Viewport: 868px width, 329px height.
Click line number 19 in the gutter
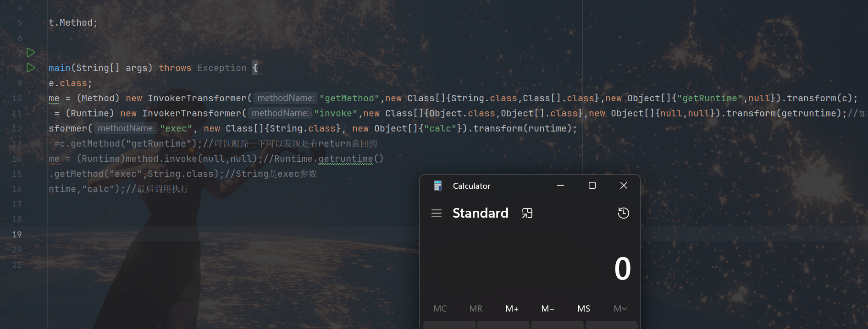point(17,235)
